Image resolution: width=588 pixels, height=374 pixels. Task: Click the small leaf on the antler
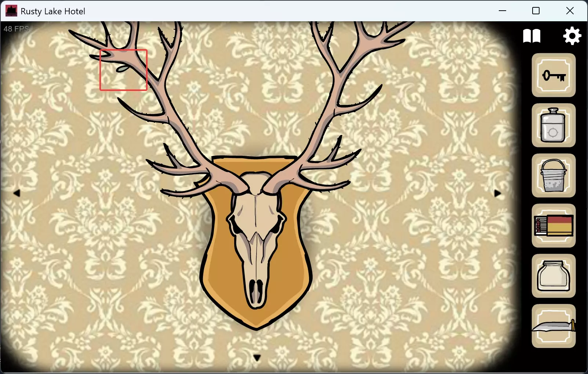coord(122,69)
